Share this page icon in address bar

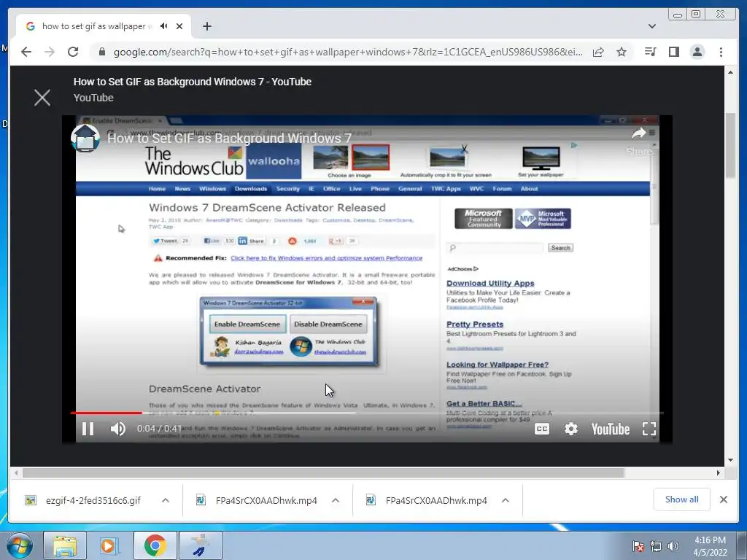[x=598, y=52]
